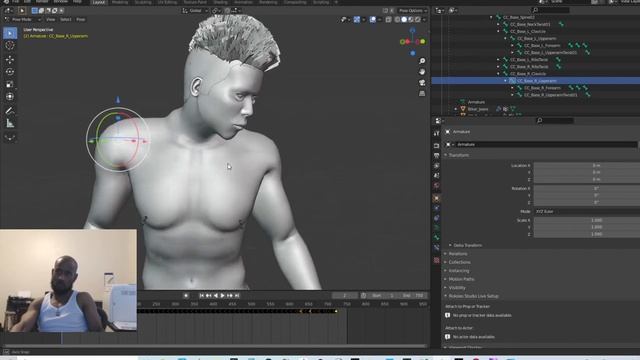Activate the Scale tool

(10, 84)
